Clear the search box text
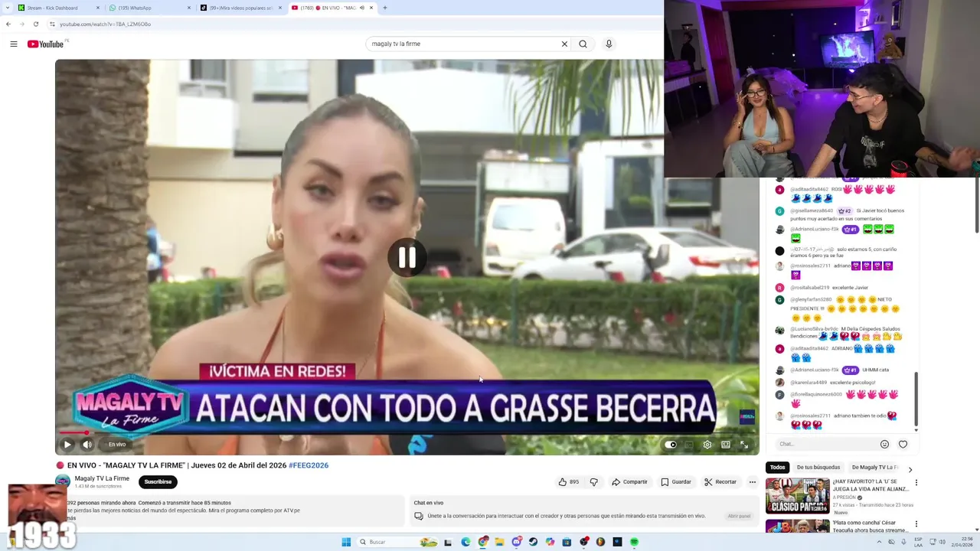The image size is (980, 551). pyautogui.click(x=564, y=44)
